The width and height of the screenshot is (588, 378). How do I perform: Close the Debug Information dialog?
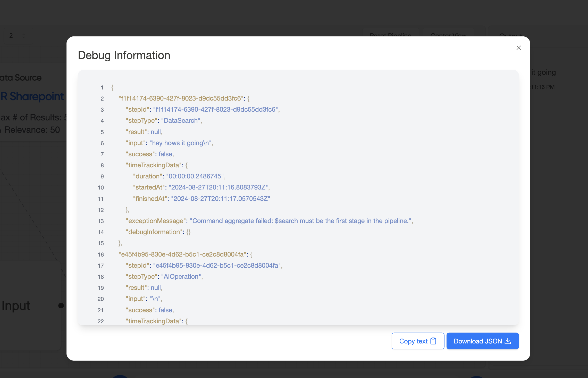pos(519,48)
